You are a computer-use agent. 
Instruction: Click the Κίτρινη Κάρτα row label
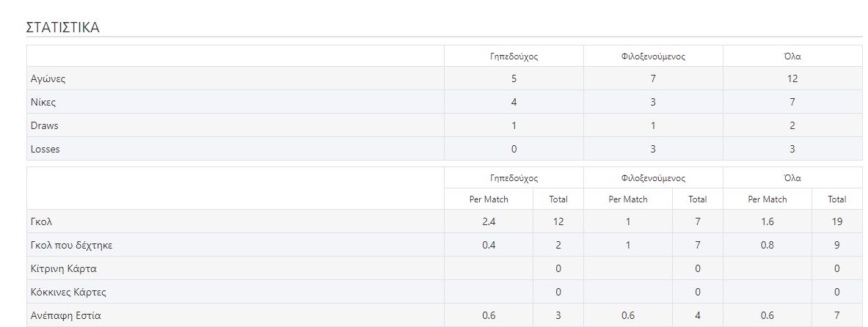[64, 269]
